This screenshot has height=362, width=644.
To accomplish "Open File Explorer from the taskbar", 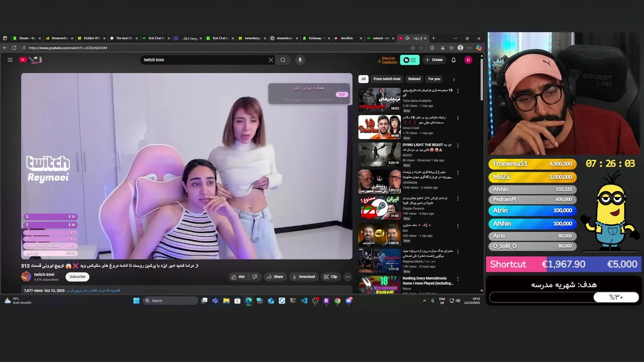I will click(226, 301).
